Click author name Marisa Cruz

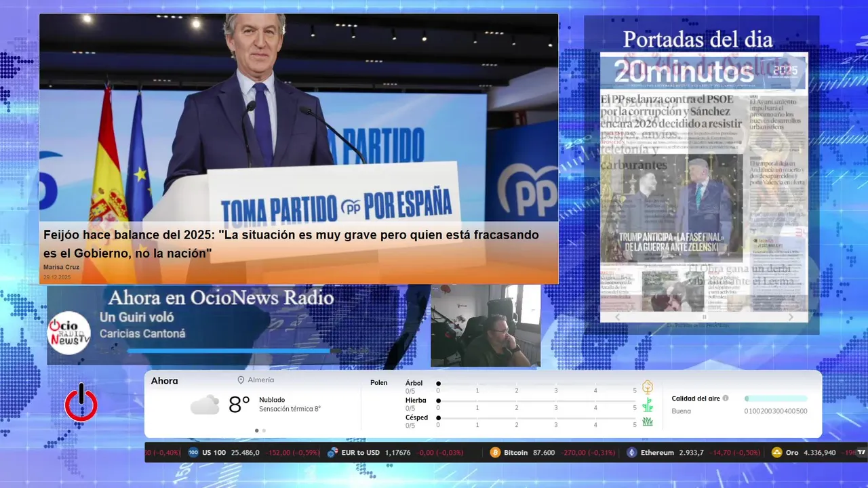[x=61, y=267]
